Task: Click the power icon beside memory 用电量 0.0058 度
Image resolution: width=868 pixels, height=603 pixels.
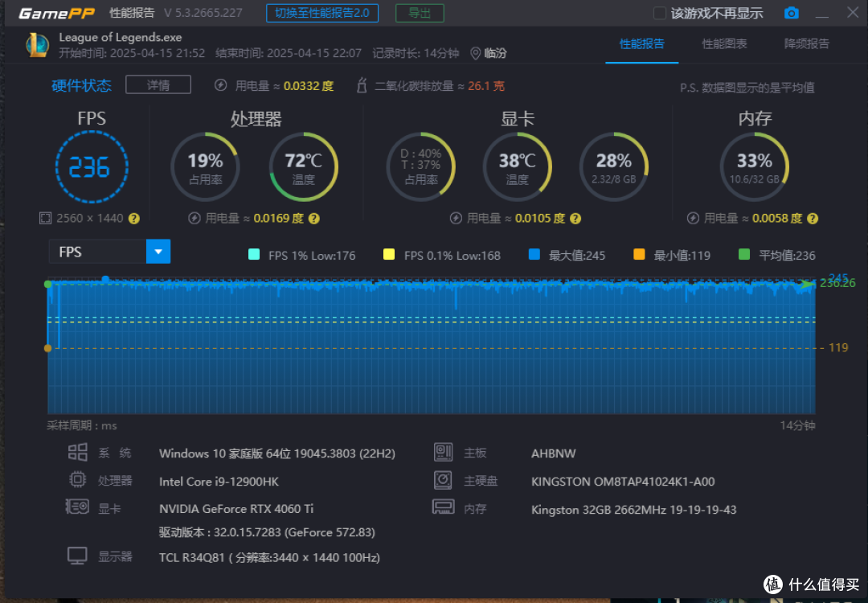Action: tap(693, 218)
